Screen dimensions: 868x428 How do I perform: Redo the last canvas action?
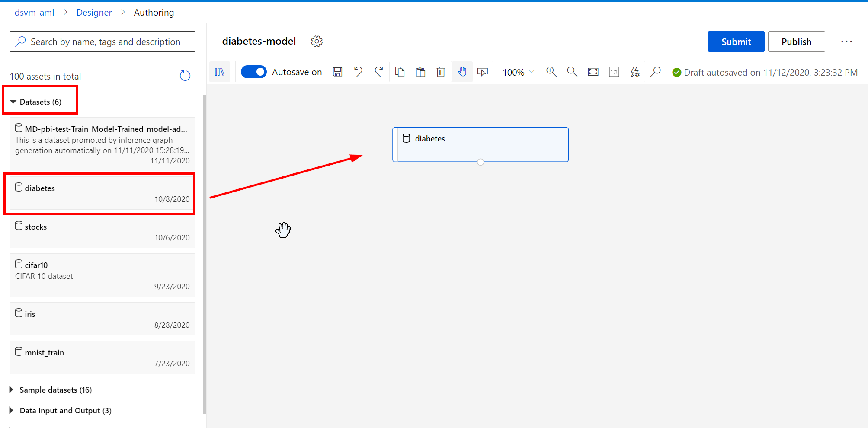[379, 72]
